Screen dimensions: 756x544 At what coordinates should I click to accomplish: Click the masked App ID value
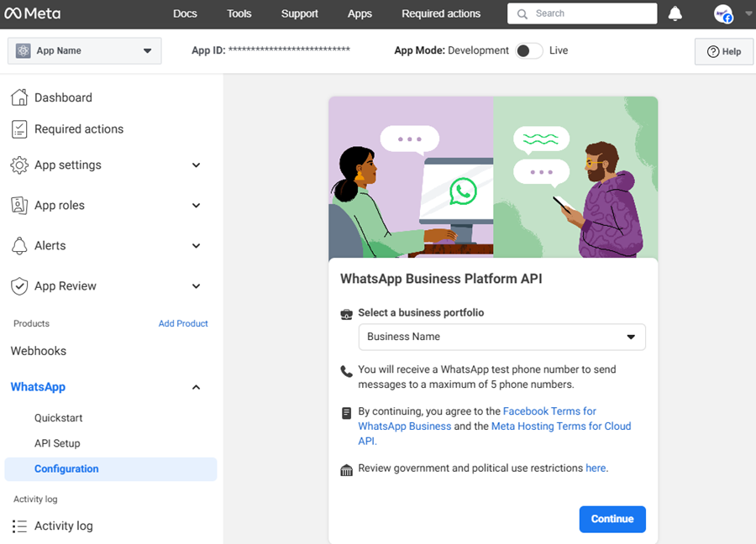click(x=289, y=50)
